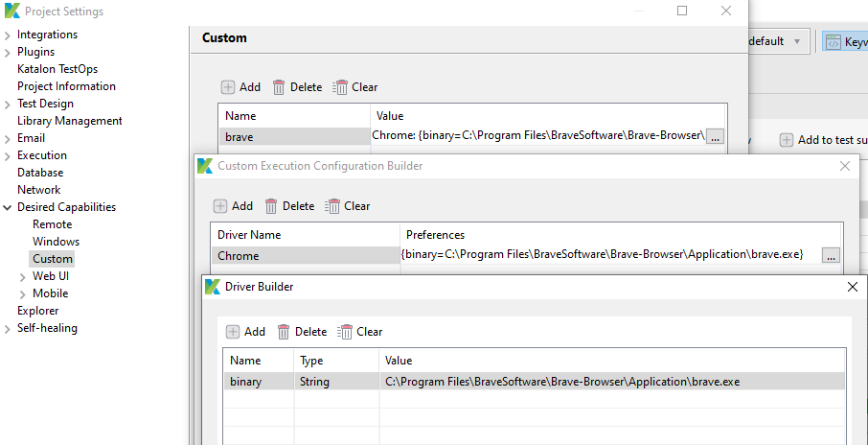
Task: Select Desired Capabilities label in settings tree
Action: [66, 207]
